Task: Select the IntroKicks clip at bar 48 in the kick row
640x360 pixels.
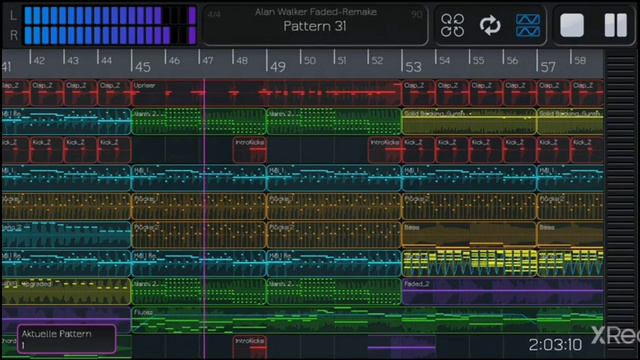Action: tap(250, 150)
